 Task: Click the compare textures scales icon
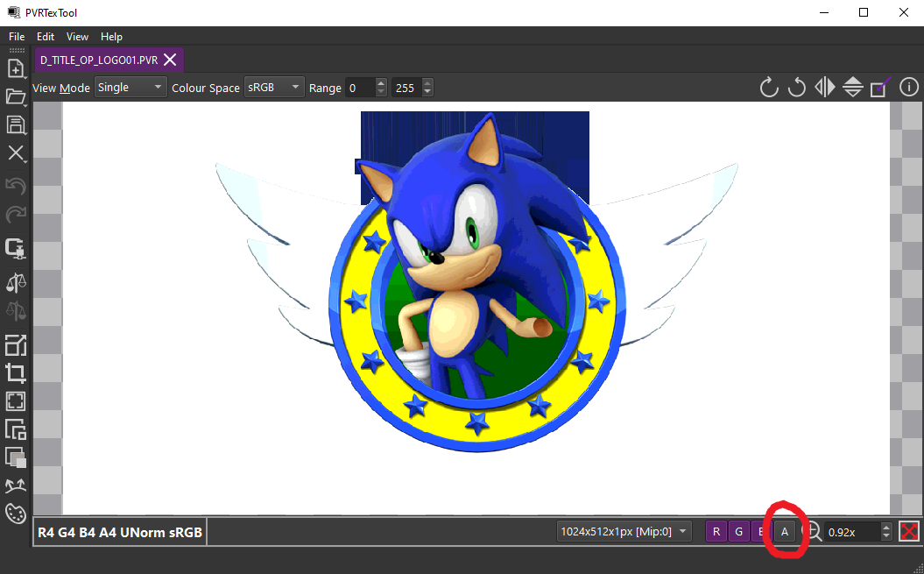16,281
